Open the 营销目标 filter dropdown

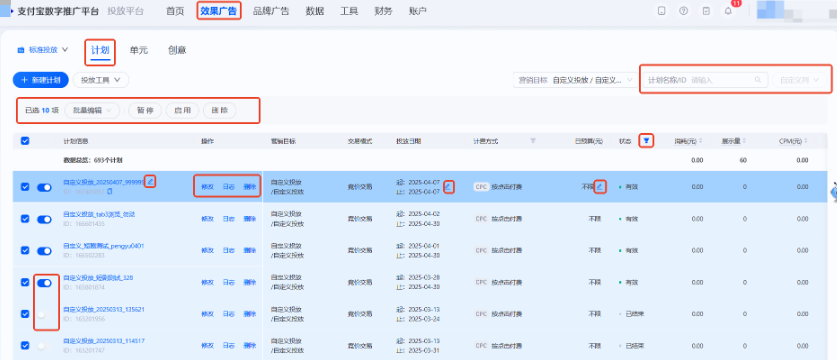[x=574, y=80]
